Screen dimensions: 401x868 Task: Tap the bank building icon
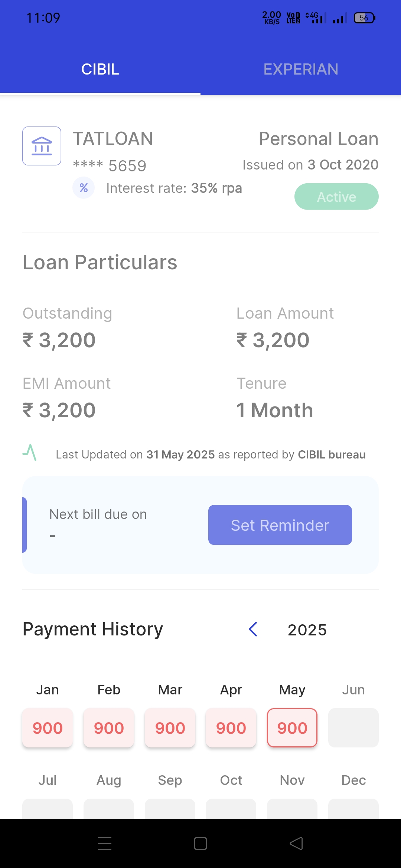point(42,146)
